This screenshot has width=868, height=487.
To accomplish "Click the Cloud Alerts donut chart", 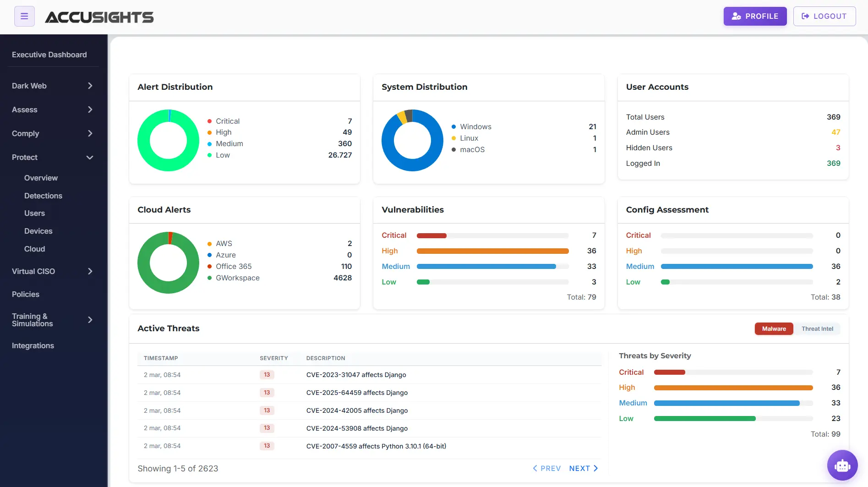I will [x=169, y=263].
